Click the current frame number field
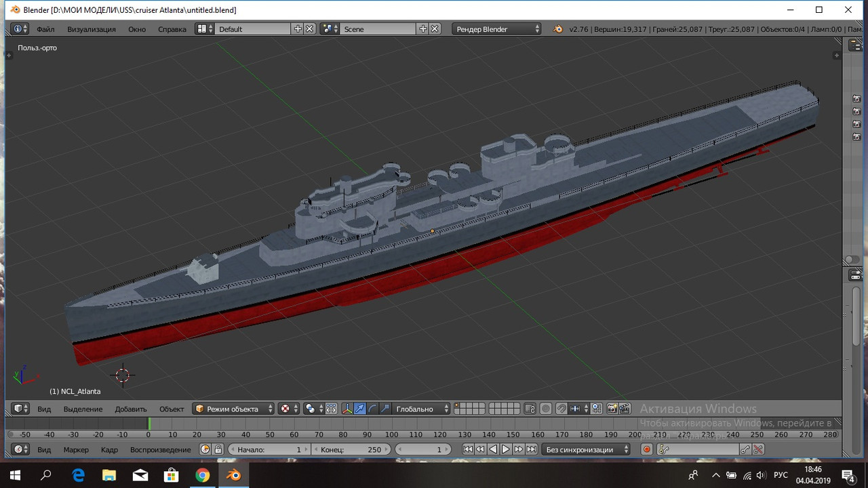This screenshot has width=868, height=488. 422,449
